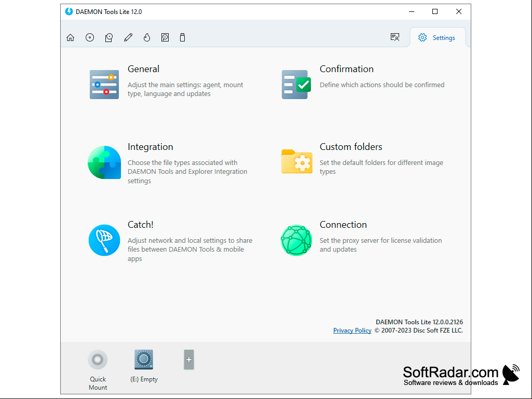Open the disc Images toolbar icon
Viewport: 532px width, 399px height.
click(90, 37)
